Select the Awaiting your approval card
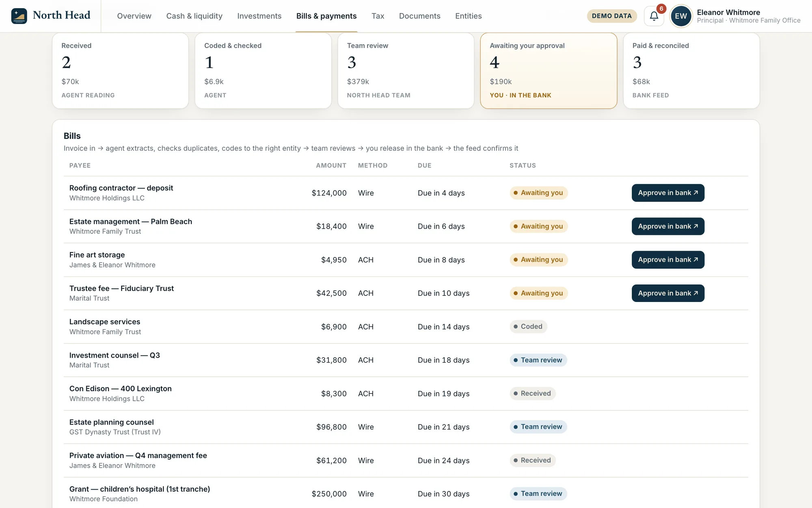The image size is (812, 508). tap(549, 71)
